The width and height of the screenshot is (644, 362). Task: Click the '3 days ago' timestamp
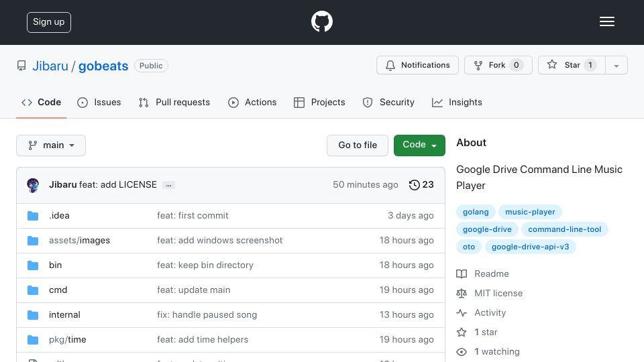click(x=411, y=215)
